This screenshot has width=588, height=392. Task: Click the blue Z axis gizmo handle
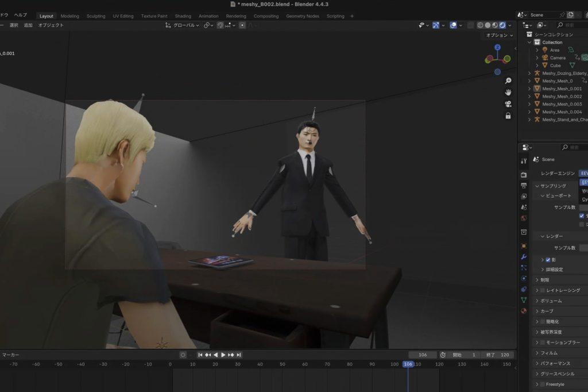click(x=497, y=48)
